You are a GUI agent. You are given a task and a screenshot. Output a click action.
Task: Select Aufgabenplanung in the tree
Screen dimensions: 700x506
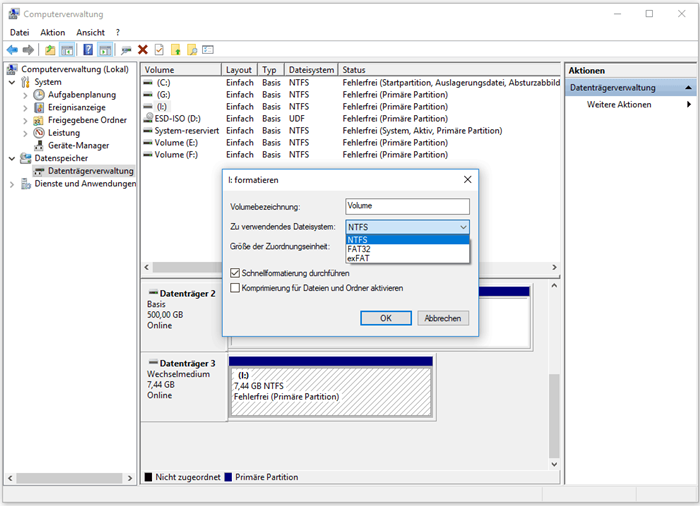82,95
